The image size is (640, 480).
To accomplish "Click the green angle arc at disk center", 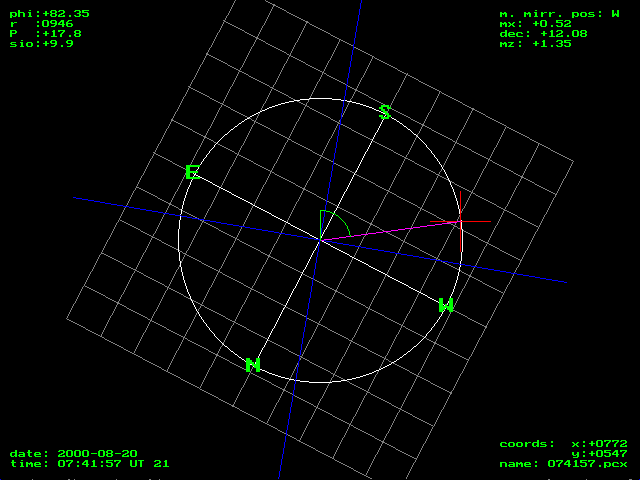I will point(335,225).
